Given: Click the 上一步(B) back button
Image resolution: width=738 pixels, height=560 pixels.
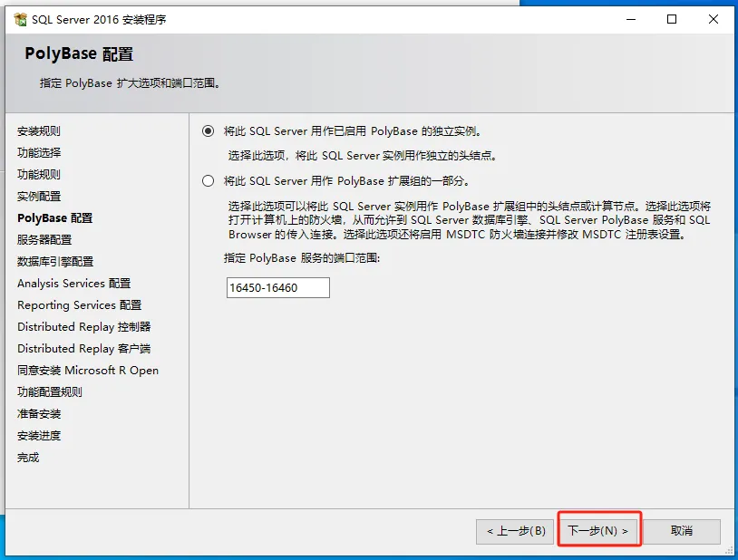Looking at the screenshot, I should (x=515, y=531).
